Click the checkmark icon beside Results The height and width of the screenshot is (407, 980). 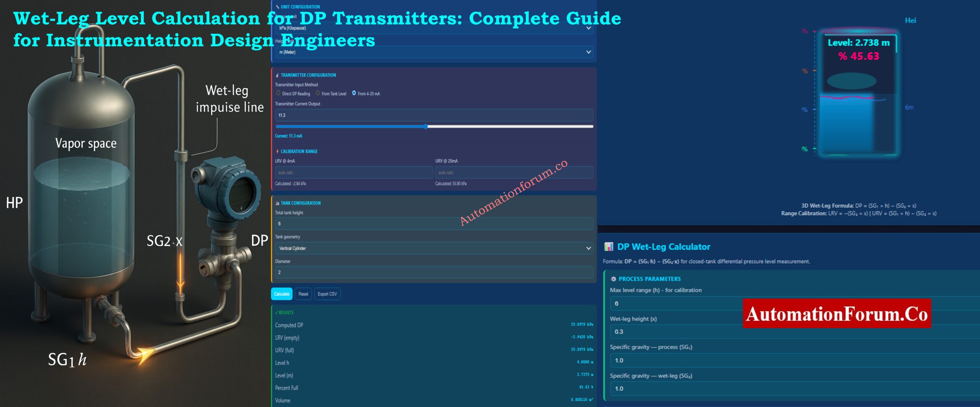pyautogui.click(x=276, y=313)
